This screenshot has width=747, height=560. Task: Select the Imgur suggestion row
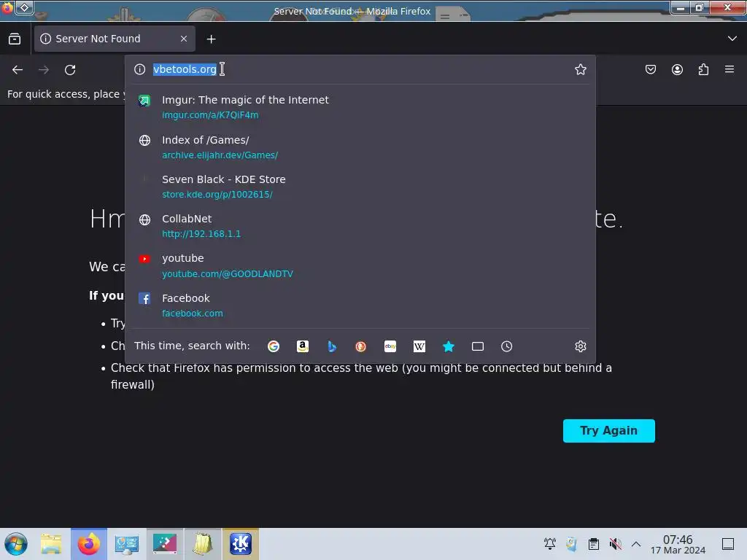pos(360,107)
